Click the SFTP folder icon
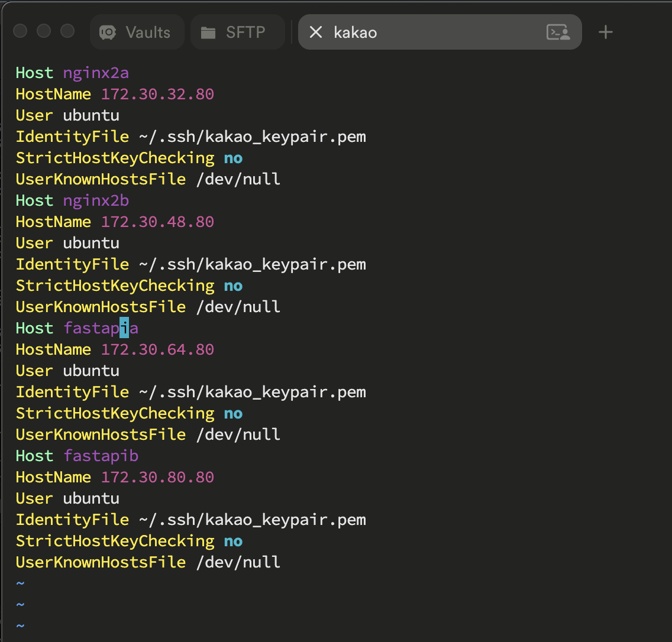Image resolution: width=672 pixels, height=642 pixels. point(208,33)
